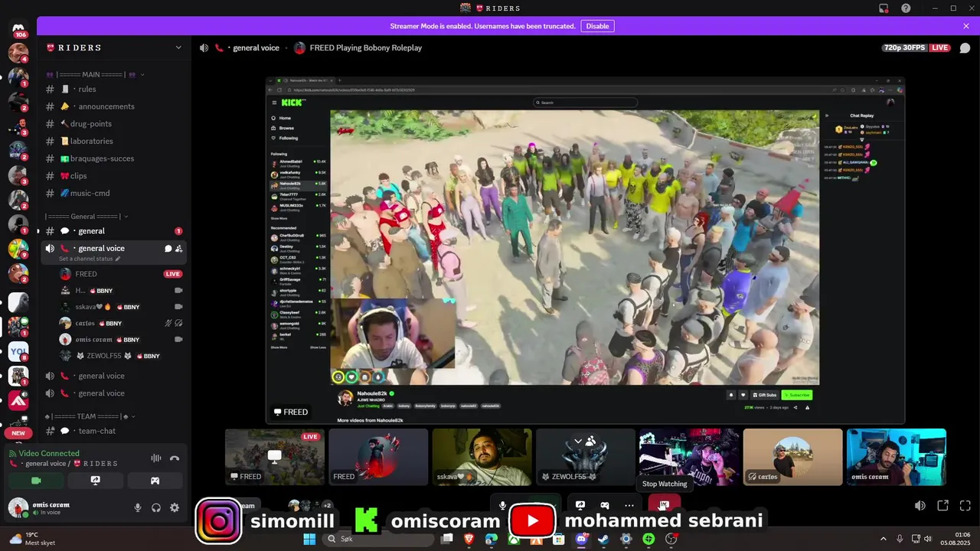980x551 pixels.
Task: Share your screen from voice panel
Action: pos(95,481)
